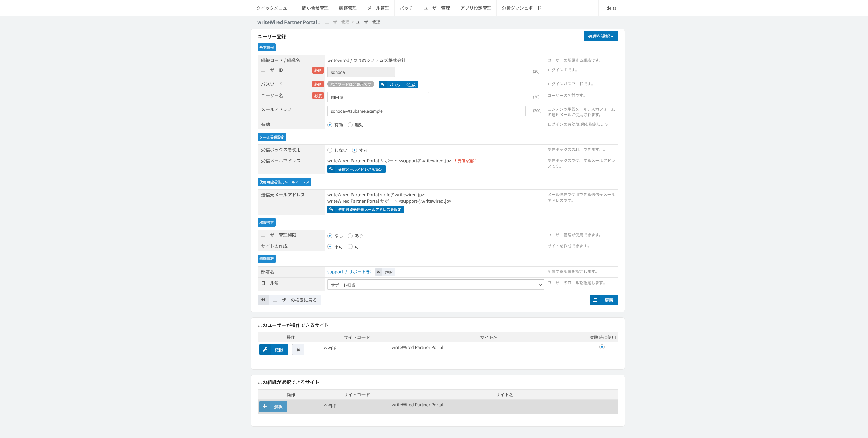This screenshot has width=868, height=438.
Task: Set ユーザー管理権限 to なし
Action: click(x=330, y=236)
